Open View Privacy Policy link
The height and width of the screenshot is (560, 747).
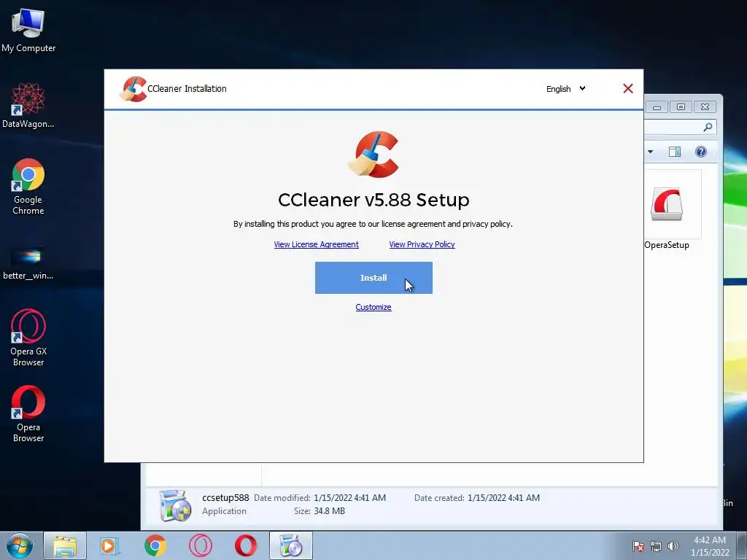coord(422,244)
